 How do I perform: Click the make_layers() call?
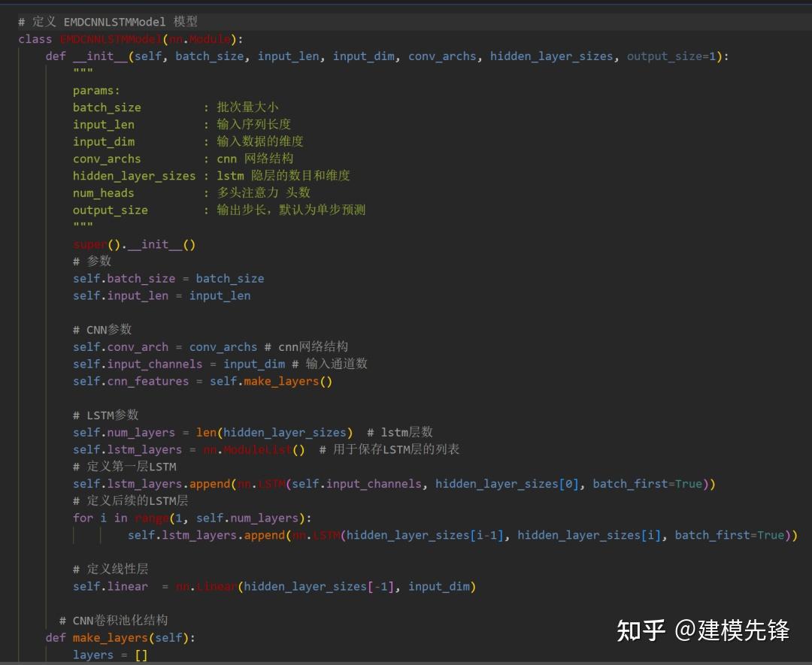(287, 382)
